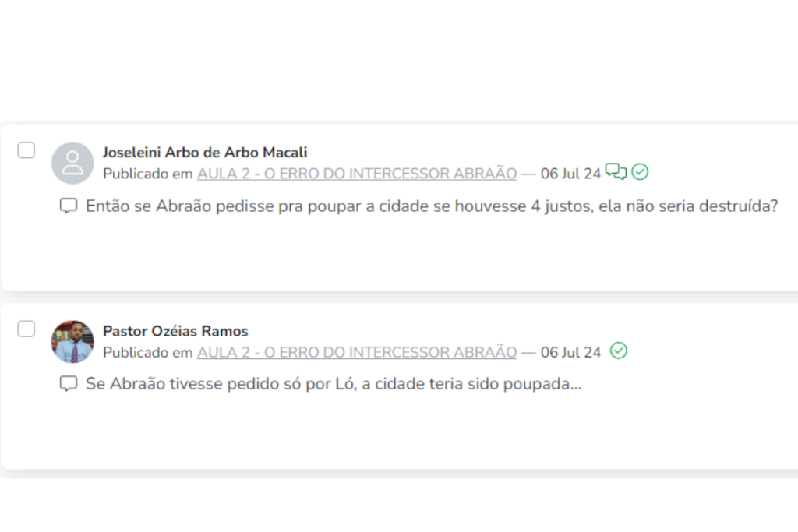Click empty area below Joseleini's comment text
The height and width of the screenshot is (532, 798).
(390, 253)
